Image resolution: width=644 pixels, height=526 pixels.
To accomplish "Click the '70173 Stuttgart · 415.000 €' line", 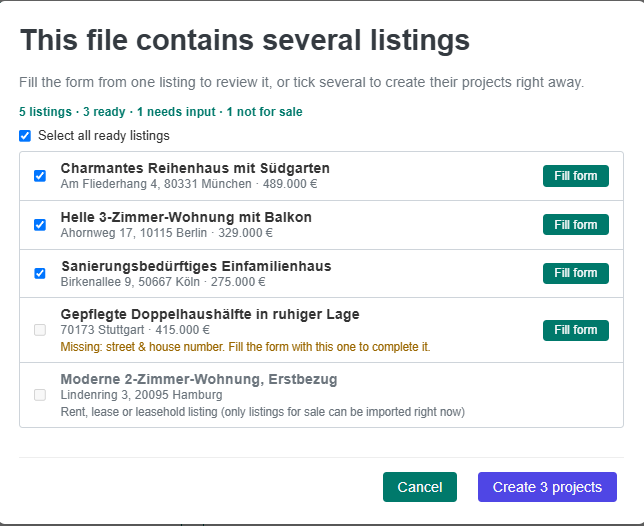I will point(135,330).
